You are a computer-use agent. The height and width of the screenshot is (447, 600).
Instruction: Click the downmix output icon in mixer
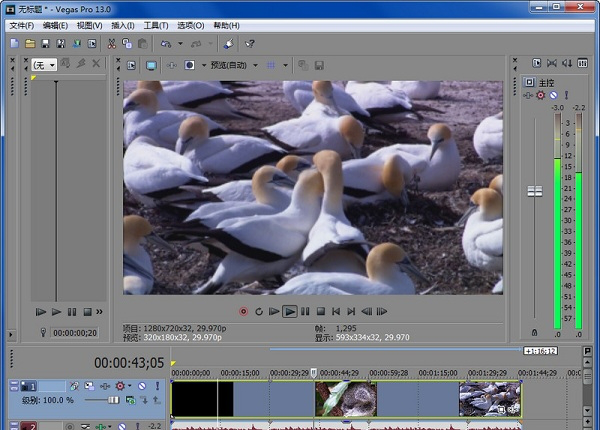552,63
